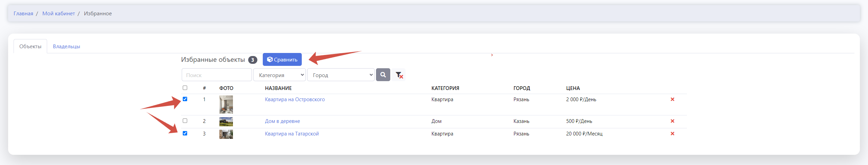The width and height of the screenshot is (868, 165).
Task: Open photo thumbnail of Дом в деревне
Action: [226, 122]
